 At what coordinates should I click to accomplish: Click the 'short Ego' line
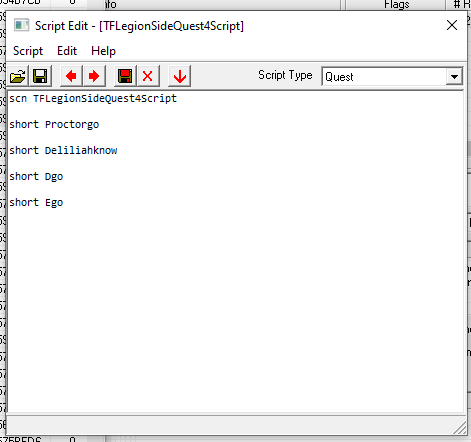pos(36,203)
